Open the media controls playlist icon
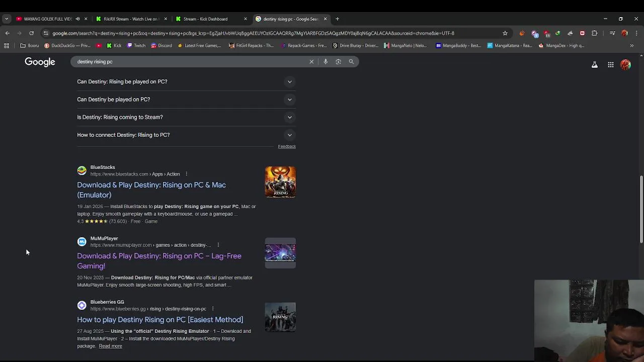 coord(612,33)
